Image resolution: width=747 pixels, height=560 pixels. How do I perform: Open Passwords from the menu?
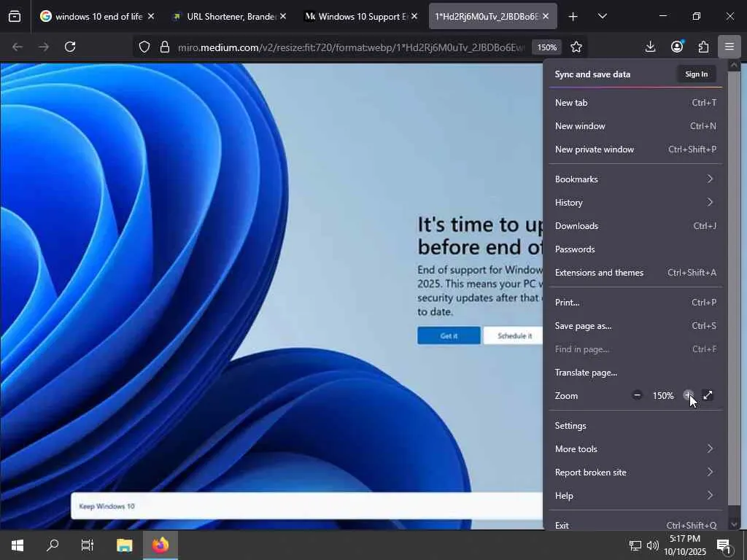point(635,249)
